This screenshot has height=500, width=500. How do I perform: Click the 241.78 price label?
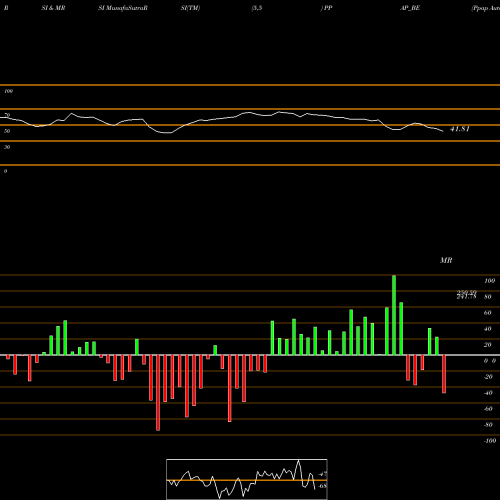point(466,297)
